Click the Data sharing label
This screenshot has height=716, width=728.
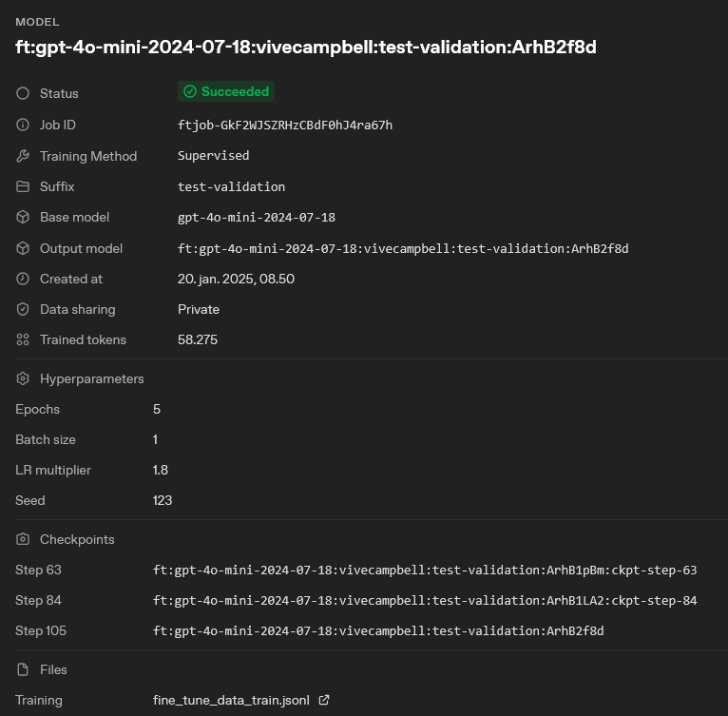point(78,309)
